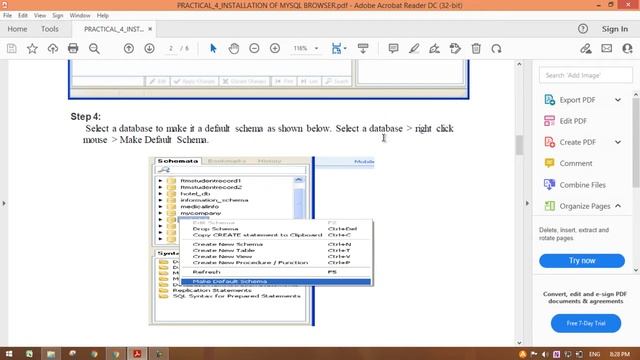This screenshot has width=640, height=360.
Task: Print the document using the printer icon
Action: pos(73,49)
